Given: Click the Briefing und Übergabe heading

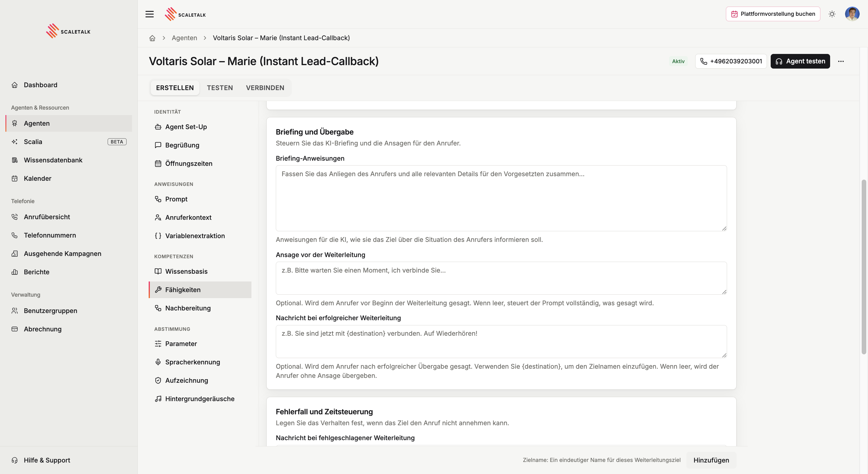Looking at the screenshot, I should (x=315, y=132).
